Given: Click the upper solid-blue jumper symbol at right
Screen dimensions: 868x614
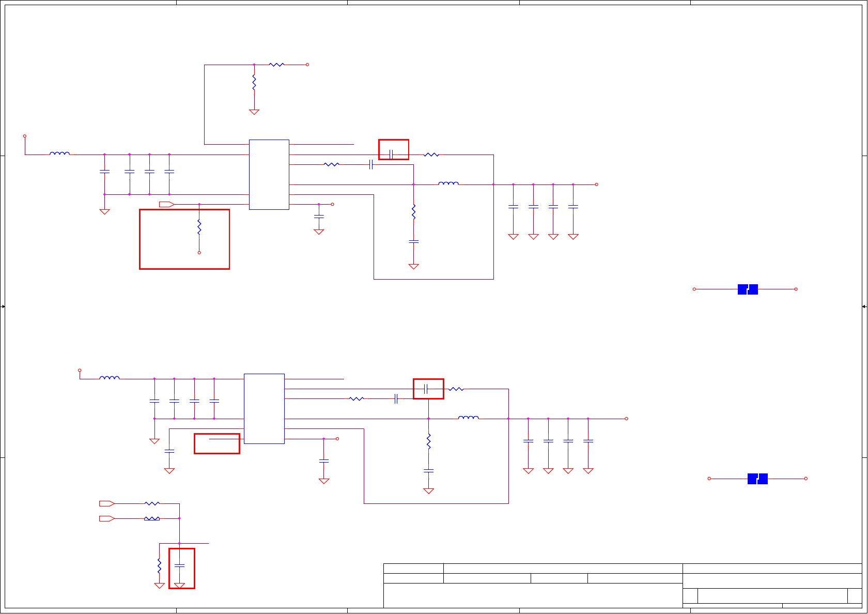Looking at the screenshot, I should (x=748, y=289).
